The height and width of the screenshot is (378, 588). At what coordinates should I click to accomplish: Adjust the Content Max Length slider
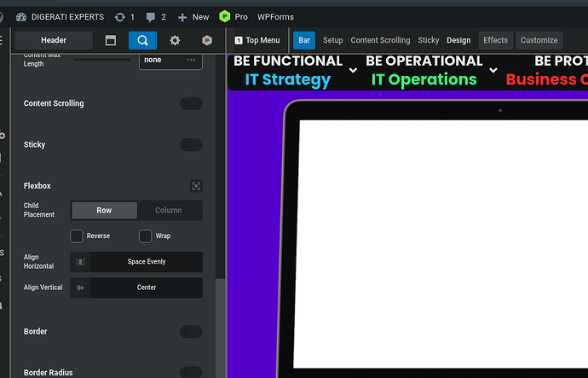pos(101,60)
